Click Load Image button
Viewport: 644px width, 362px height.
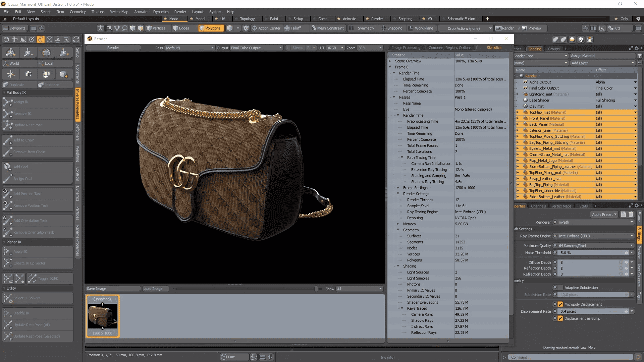coord(153,289)
